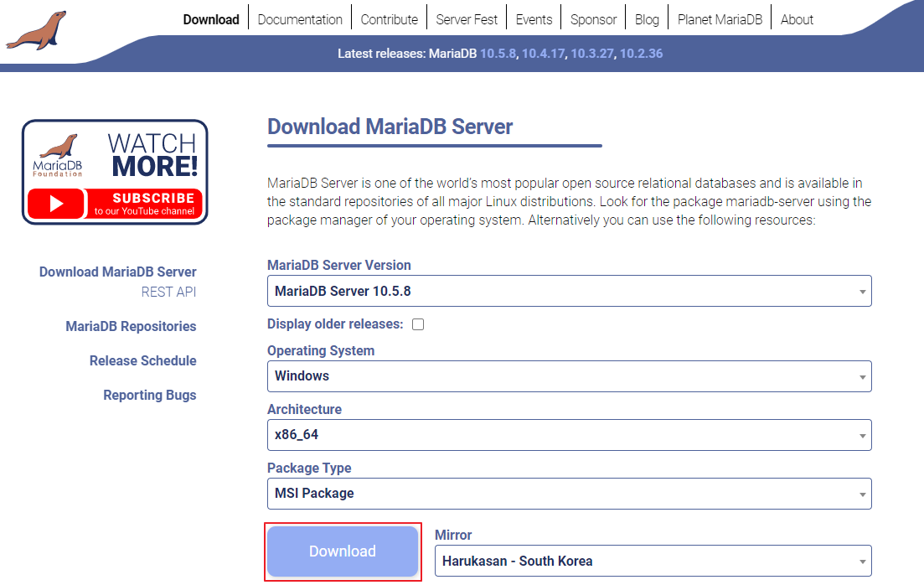Go to Documentation in the top navigation
Image resolution: width=924 pixels, height=585 pixels.
(300, 19)
